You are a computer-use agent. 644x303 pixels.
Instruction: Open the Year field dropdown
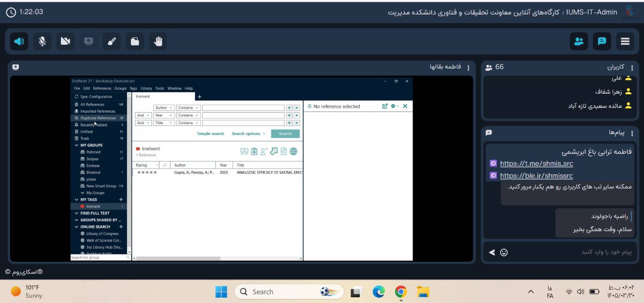[x=164, y=115]
